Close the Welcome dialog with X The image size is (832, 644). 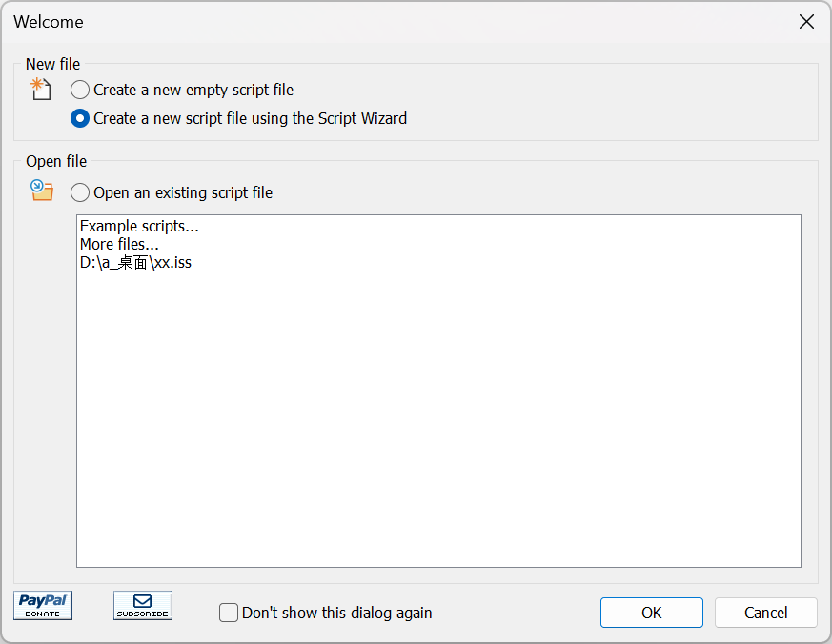[806, 22]
